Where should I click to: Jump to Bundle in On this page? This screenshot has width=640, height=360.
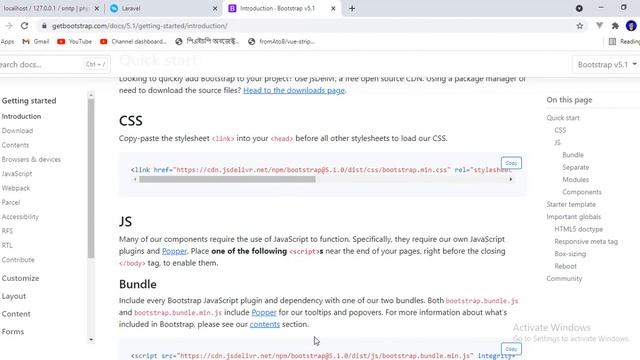pos(573,155)
